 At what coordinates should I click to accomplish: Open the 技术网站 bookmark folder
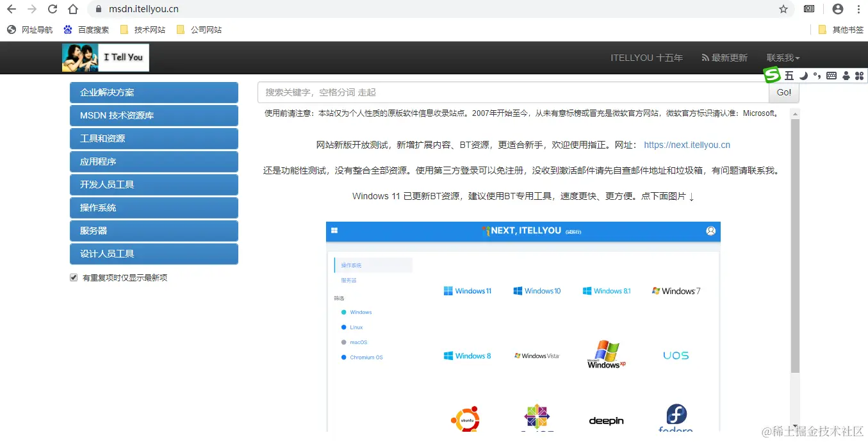click(x=142, y=29)
